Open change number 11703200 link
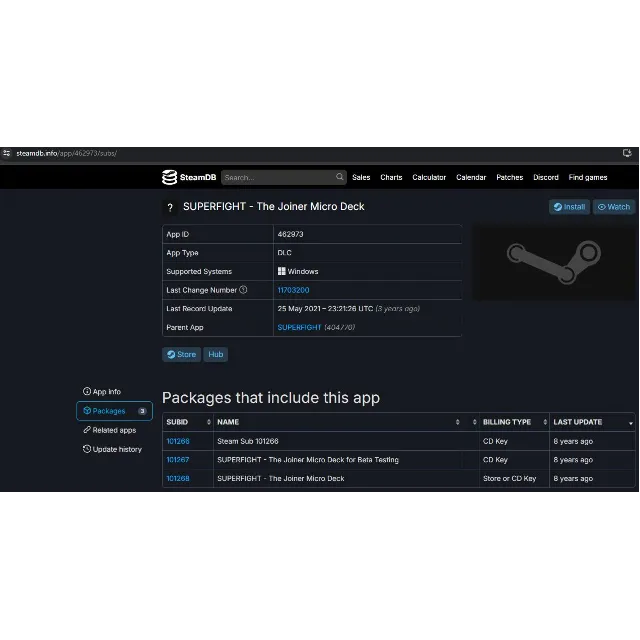Viewport: 640px width, 640px height. [293, 290]
